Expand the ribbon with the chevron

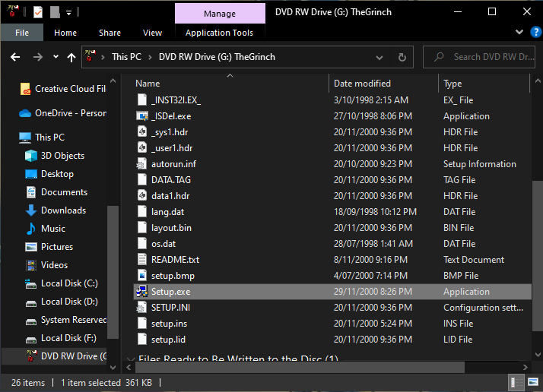pyautogui.click(x=519, y=32)
